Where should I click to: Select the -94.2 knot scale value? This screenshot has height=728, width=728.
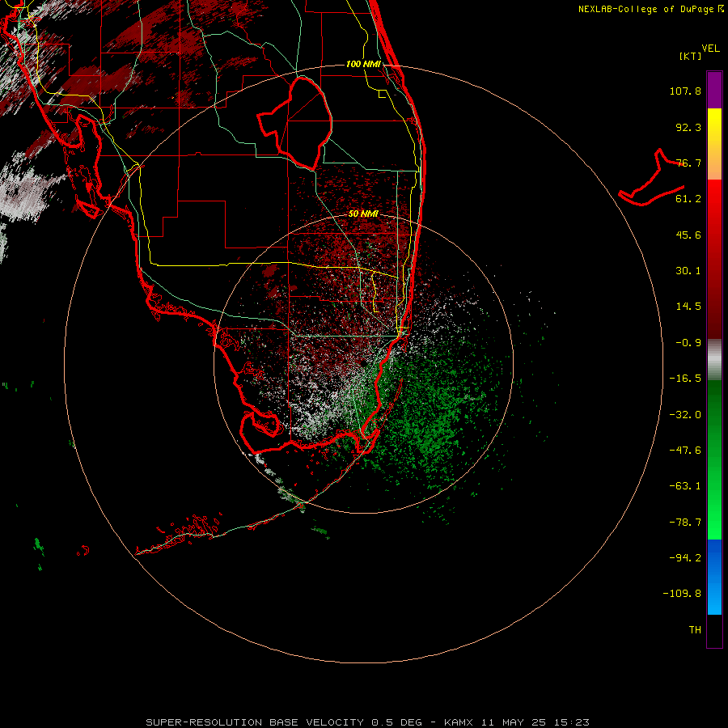click(685, 558)
